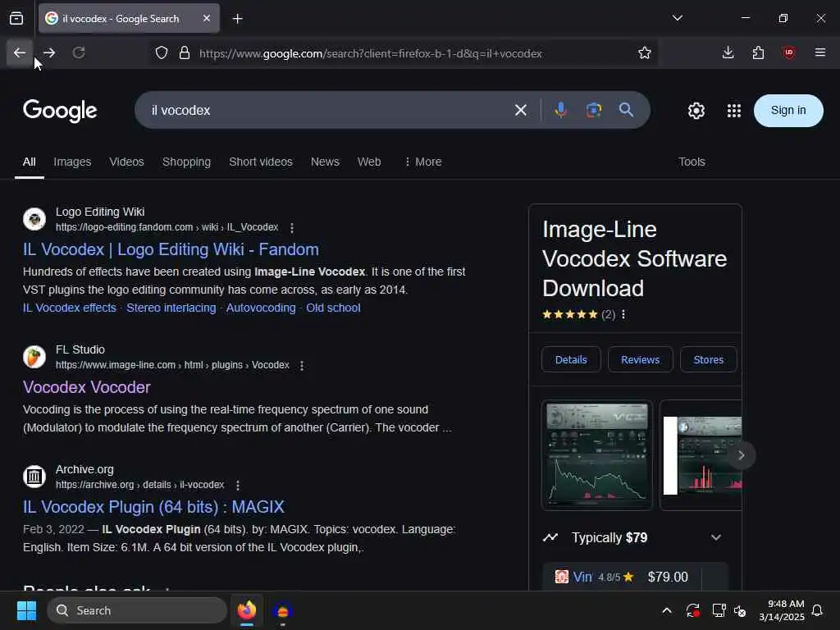Open options menu for Archive.org result

tap(238, 486)
